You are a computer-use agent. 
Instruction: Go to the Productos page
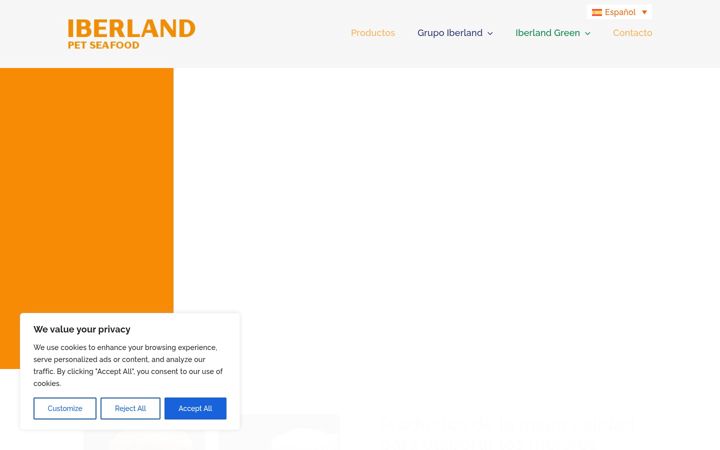point(373,33)
